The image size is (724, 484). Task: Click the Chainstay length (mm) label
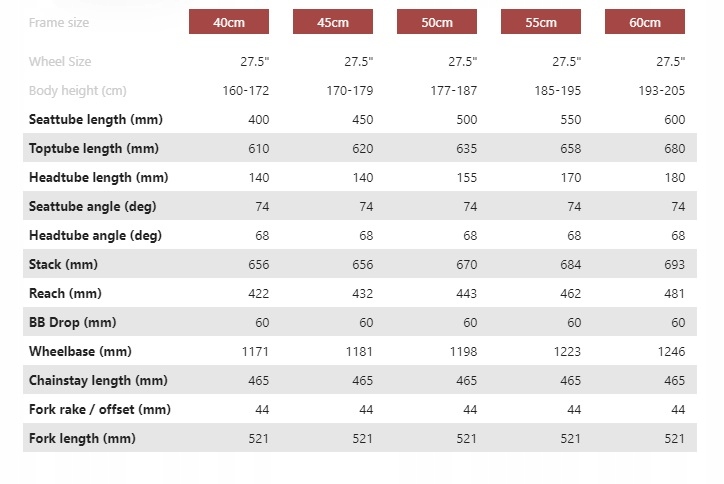pyautogui.click(x=98, y=381)
